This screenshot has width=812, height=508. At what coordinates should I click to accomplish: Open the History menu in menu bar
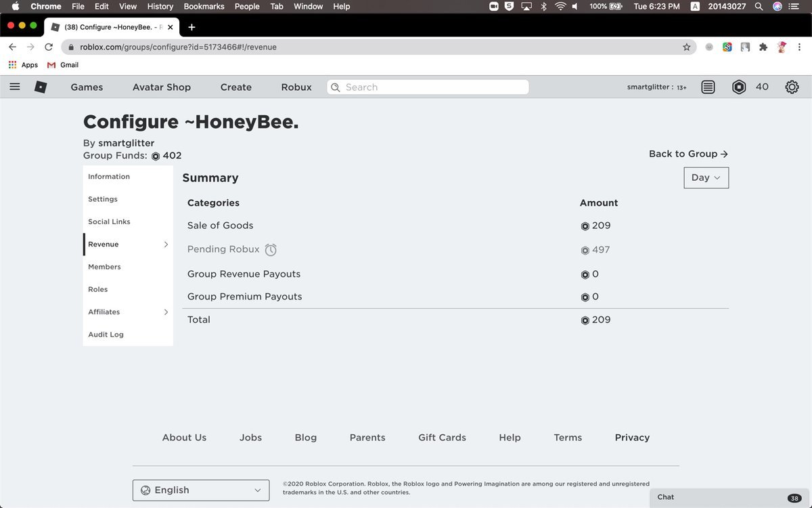[x=160, y=6]
